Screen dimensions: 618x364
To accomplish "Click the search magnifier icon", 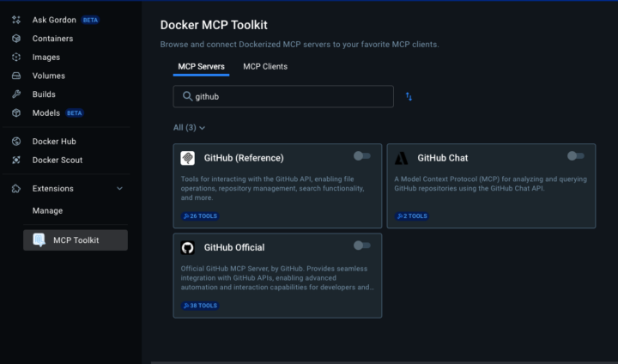I will (187, 96).
